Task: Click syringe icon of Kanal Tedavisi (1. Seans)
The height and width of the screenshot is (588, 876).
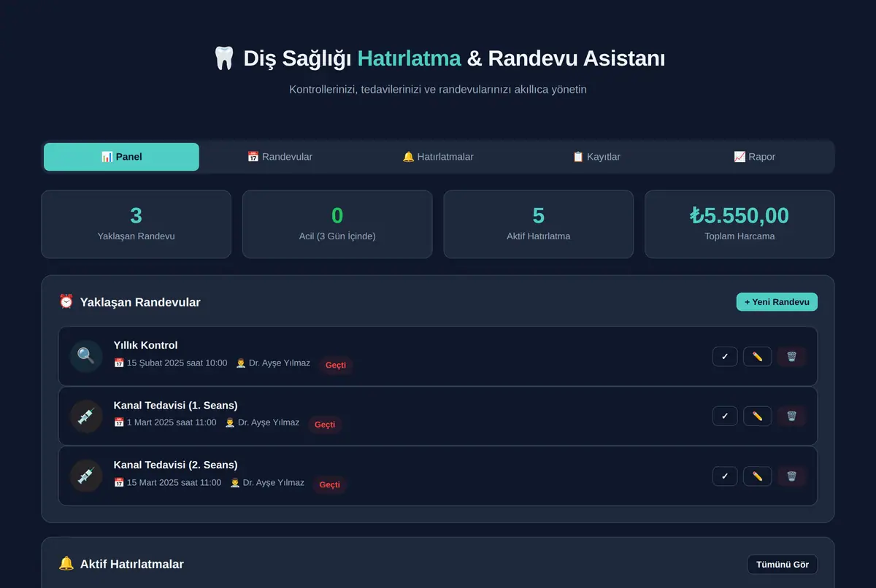Action: pos(86,416)
